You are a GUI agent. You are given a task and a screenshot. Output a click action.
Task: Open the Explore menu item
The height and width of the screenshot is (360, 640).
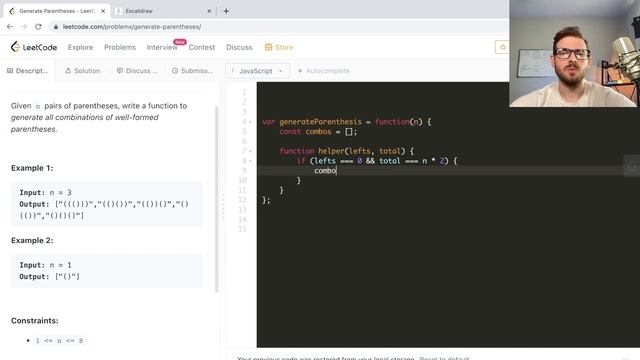80,47
